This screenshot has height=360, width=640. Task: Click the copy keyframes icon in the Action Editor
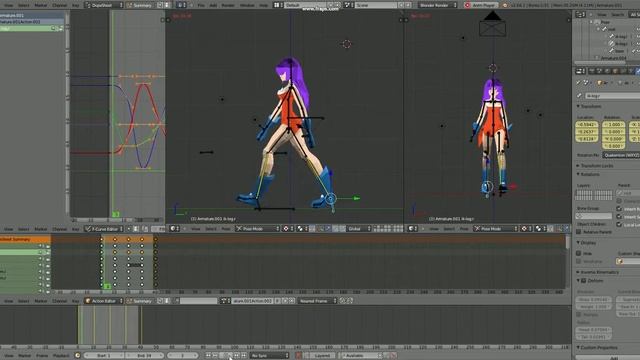coord(342,301)
